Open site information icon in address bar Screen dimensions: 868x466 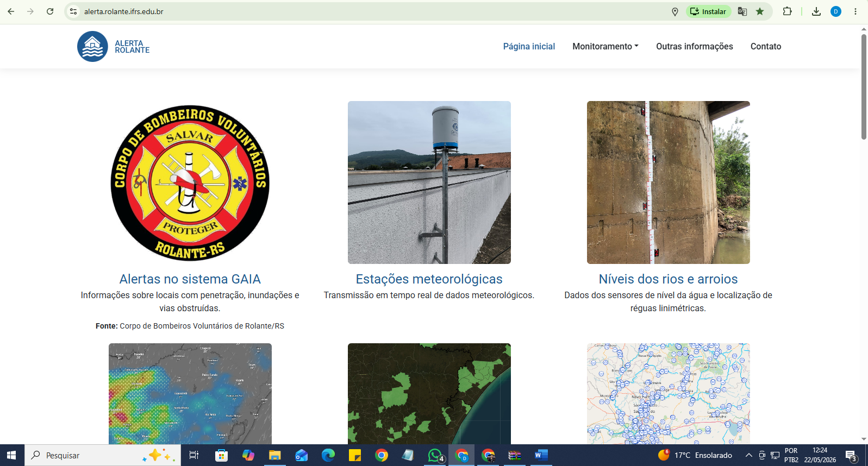[x=73, y=11]
